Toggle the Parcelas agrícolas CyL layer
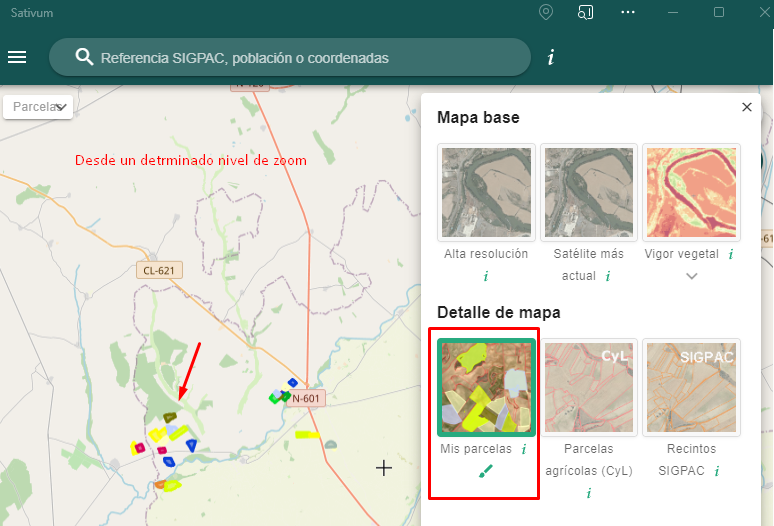The height and width of the screenshot is (526, 774). click(x=588, y=387)
